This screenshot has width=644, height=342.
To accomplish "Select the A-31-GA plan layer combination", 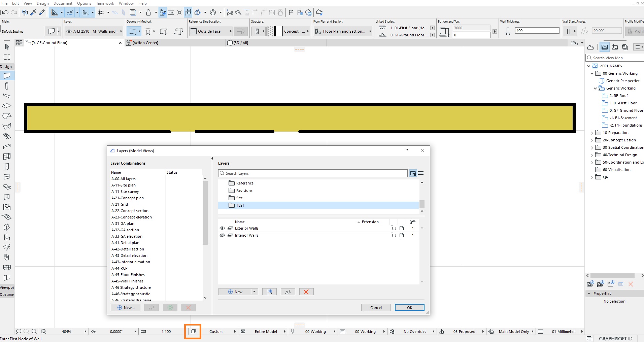I will 123,224.
